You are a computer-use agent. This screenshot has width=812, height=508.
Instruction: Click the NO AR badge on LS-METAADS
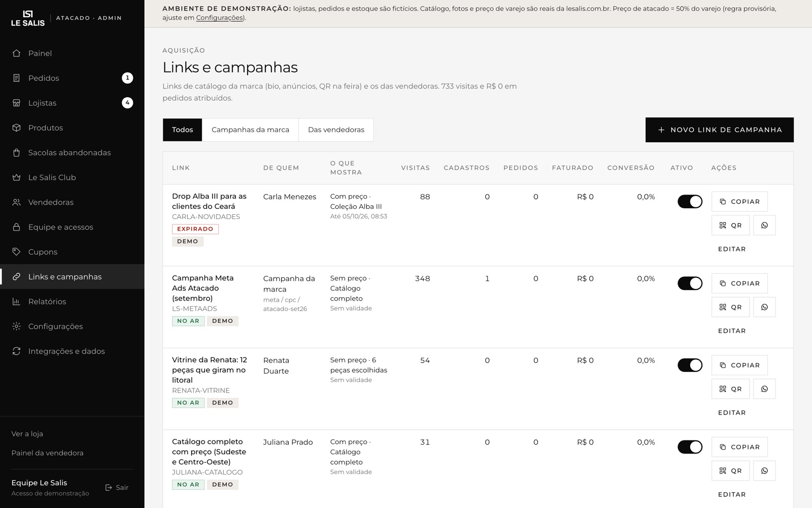coord(188,321)
